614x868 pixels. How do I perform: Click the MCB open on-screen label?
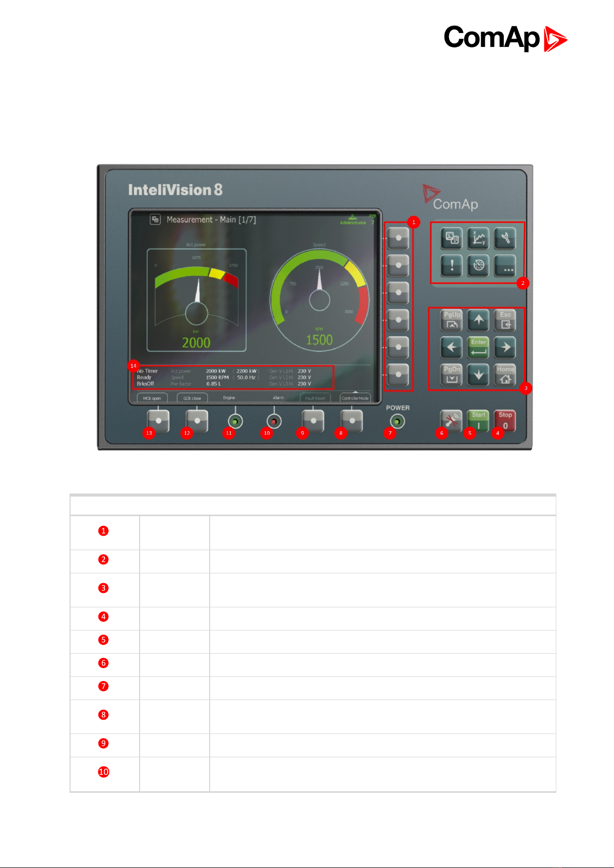pyautogui.click(x=152, y=398)
